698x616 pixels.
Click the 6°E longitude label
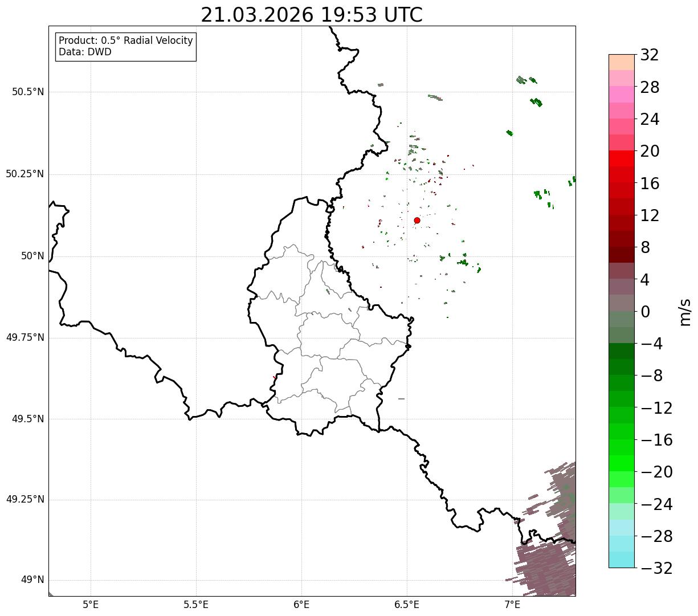pos(301,604)
